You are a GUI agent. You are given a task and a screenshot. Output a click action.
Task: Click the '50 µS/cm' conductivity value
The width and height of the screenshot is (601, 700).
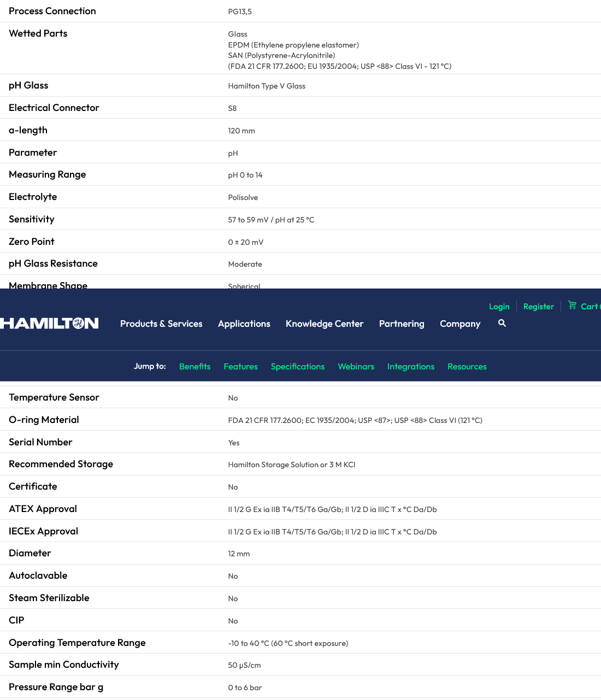(x=244, y=665)
